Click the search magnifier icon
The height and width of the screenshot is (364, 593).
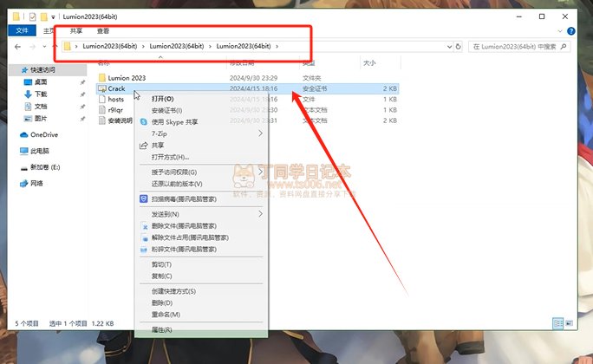[564, 47]
